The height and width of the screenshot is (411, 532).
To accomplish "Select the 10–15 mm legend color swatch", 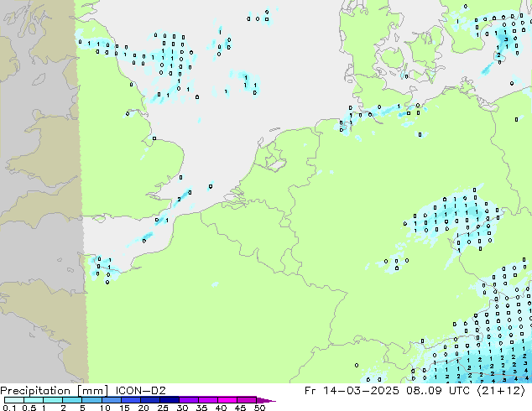I will (x=111, y=400).
